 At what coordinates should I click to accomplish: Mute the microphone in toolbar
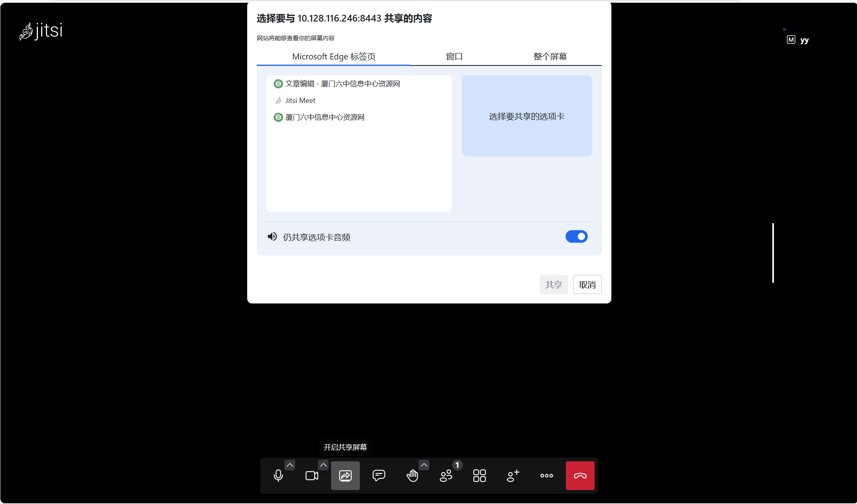click(278, 475)
